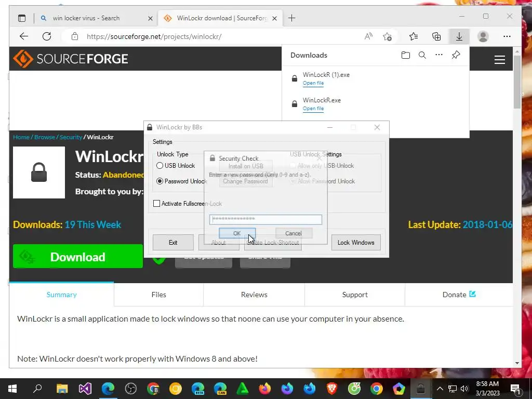Open the SourceForge hamburger menu
This screenshot has width=532, height=399.
499,60
